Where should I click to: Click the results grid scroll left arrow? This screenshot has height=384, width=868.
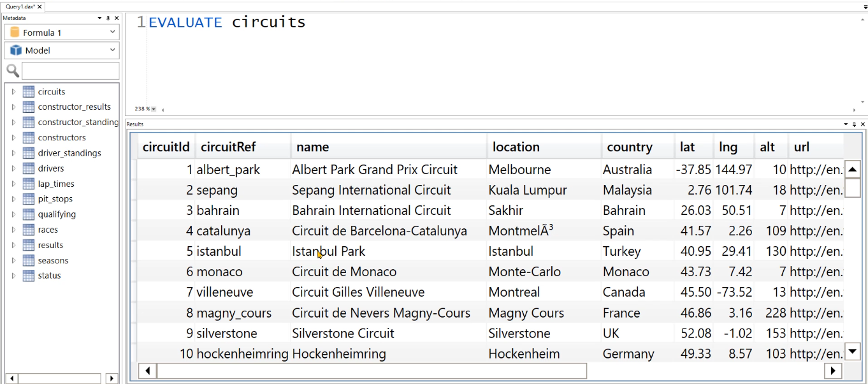coord(148,371)
